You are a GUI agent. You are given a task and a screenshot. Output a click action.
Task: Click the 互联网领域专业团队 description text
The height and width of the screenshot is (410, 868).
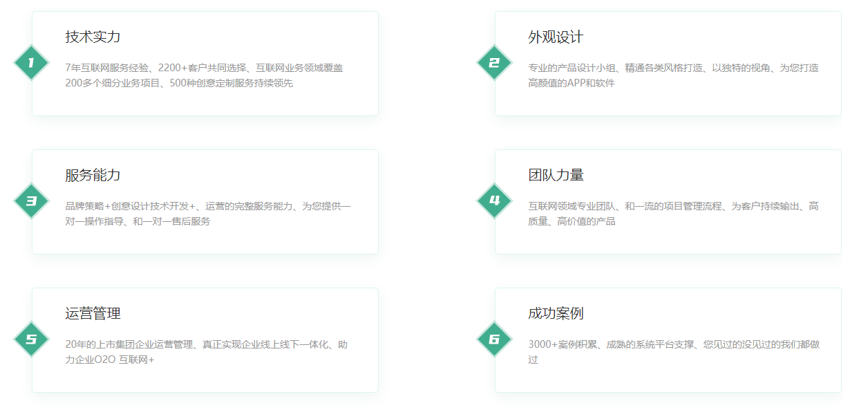[x=673, y=206]
